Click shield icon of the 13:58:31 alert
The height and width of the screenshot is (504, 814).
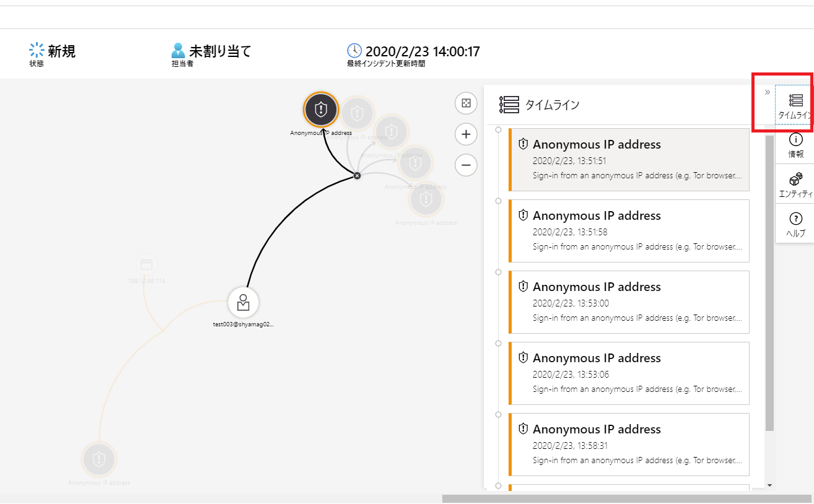(523, 428)
